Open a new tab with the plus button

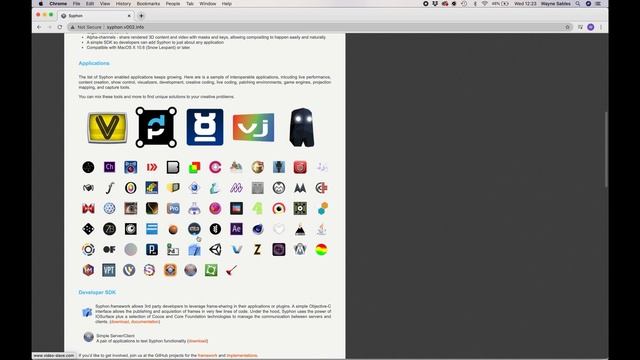click(x=141, y=16)
